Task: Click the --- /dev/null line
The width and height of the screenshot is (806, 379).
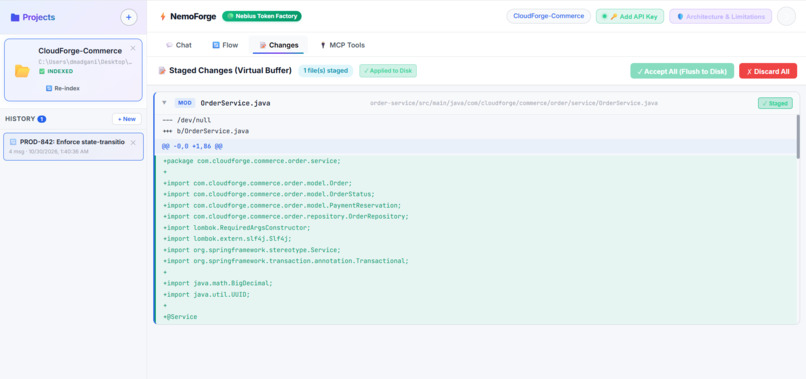Action: (187, 120)
